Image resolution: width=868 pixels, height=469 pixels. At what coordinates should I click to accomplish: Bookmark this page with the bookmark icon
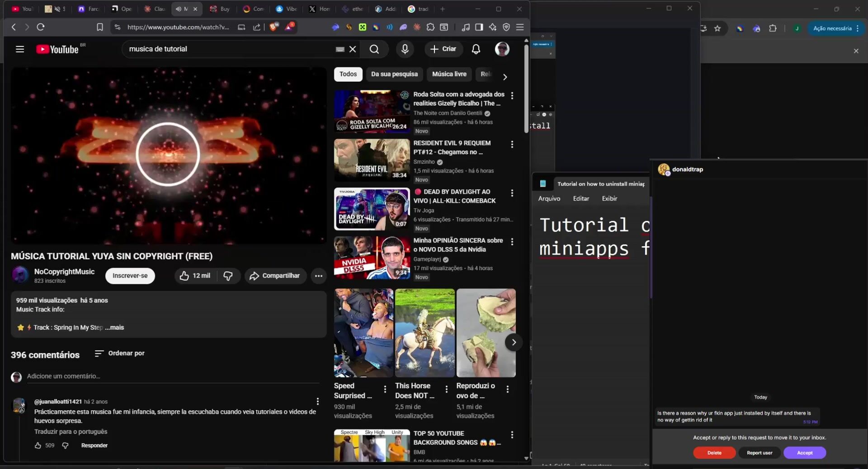coord(100,27)
